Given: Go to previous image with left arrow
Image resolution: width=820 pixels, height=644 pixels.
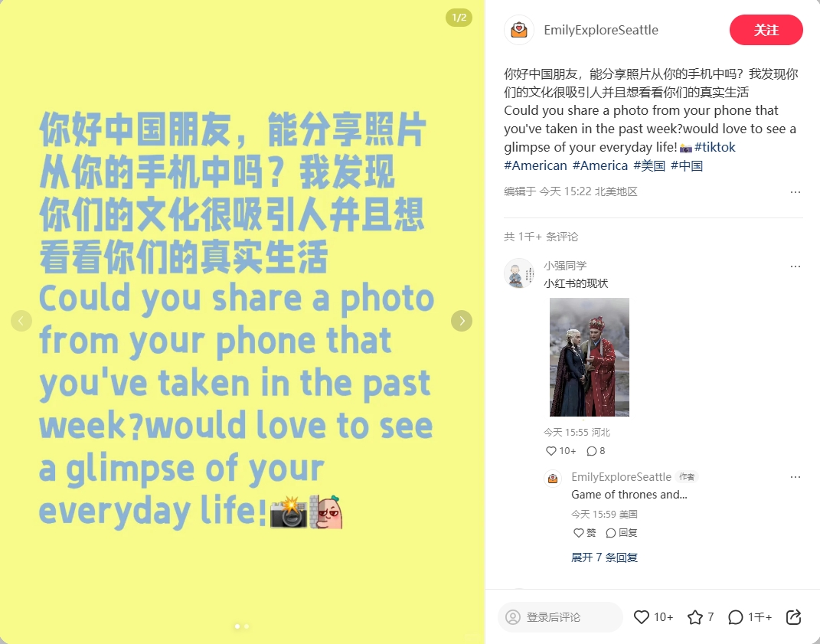Looking at the screenshot, I should 21,321.
